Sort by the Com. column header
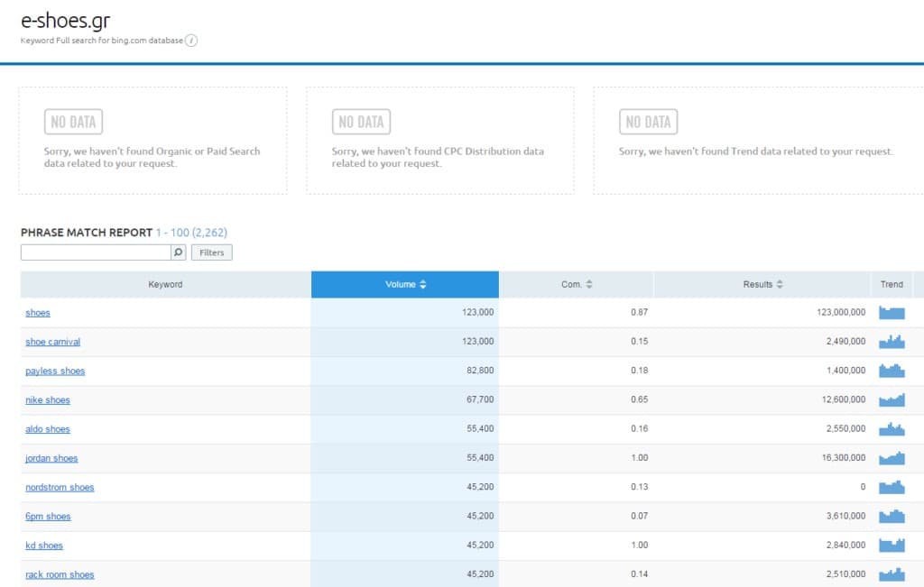This screenshot has width=924, height=587. click(x=577, y=284)
